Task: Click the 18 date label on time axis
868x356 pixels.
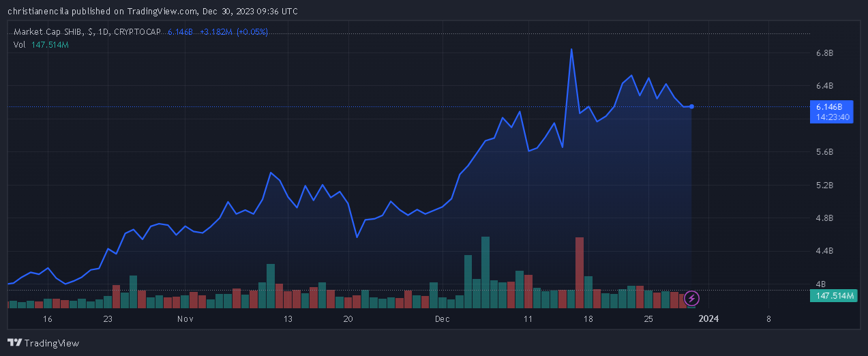Action: [588, 319]
